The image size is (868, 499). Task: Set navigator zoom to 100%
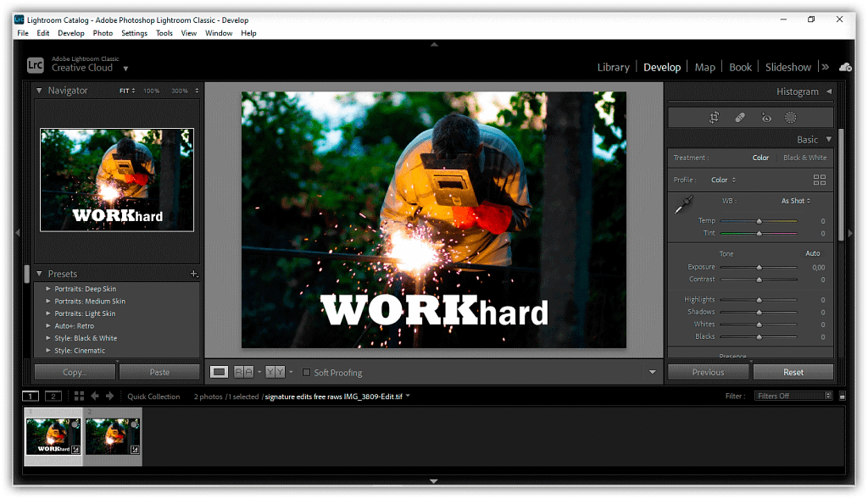[152, 91]
